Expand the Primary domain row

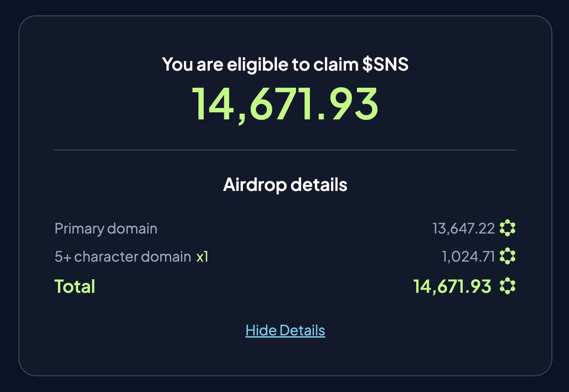106,228
